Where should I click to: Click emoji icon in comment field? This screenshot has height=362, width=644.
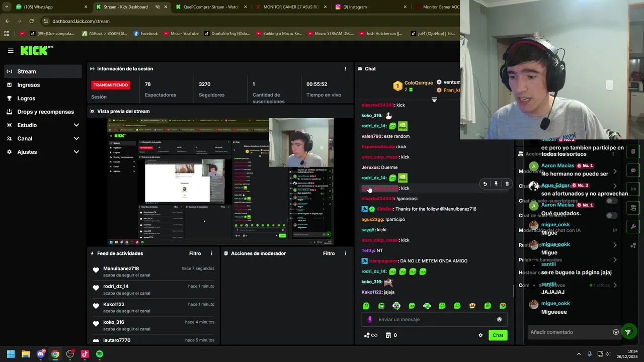point(616,332)
